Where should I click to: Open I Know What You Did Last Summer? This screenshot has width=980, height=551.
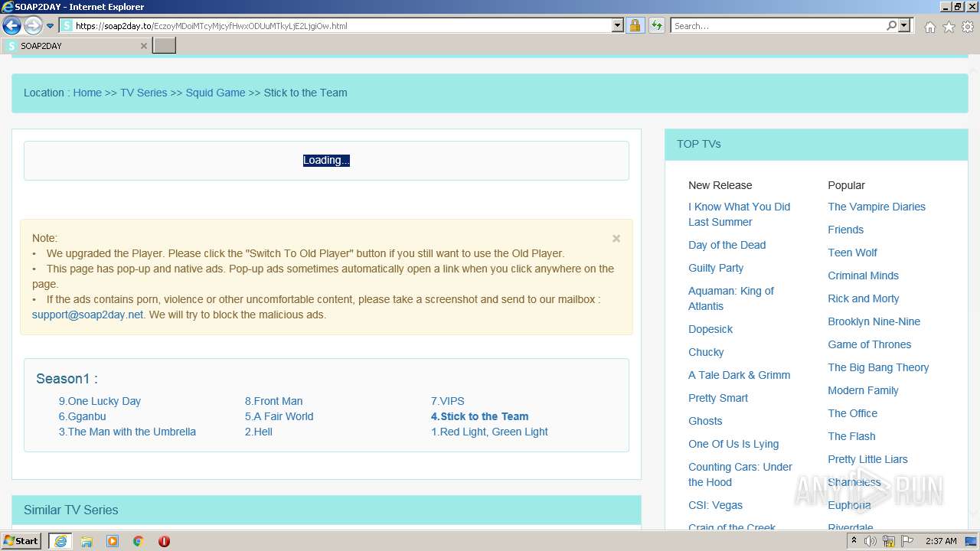(739, 214)
